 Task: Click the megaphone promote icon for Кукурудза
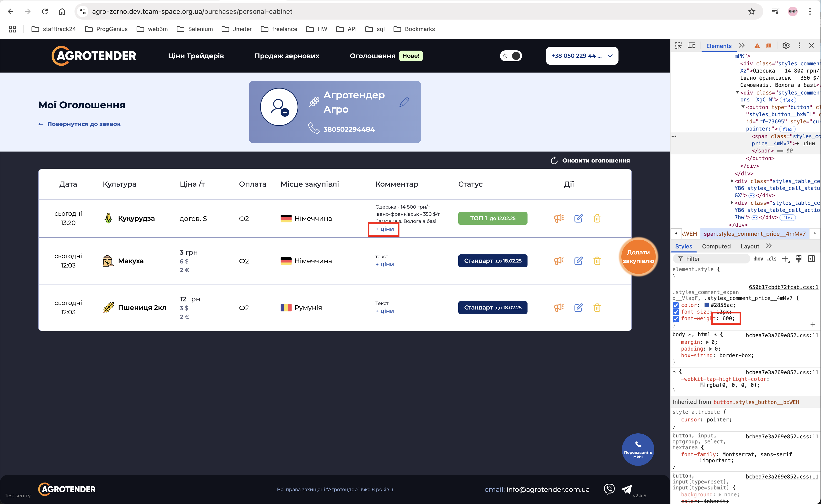pyautogui.click(x=559, y=218)
